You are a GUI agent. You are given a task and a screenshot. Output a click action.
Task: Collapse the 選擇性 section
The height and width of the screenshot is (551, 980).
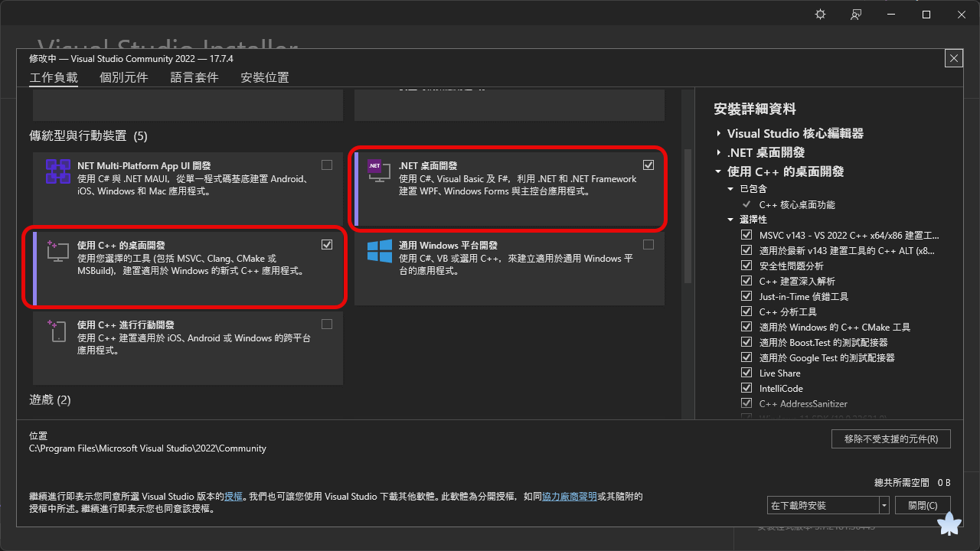(731, 220)
